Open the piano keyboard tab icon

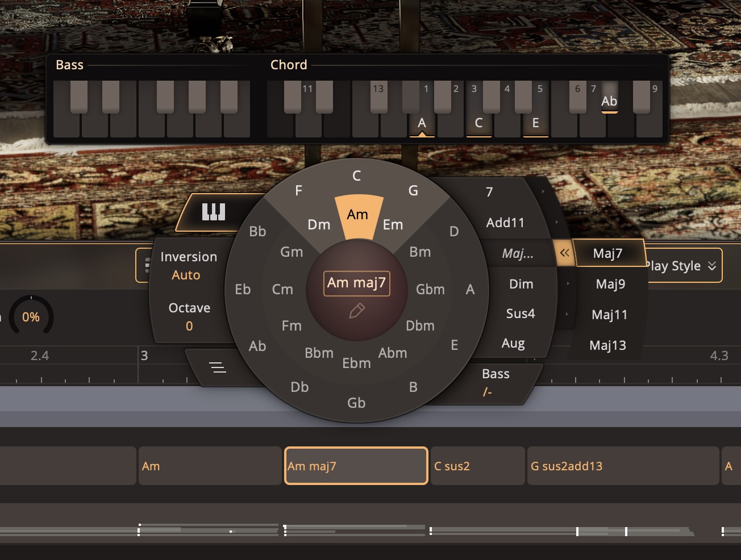(214, 212)
